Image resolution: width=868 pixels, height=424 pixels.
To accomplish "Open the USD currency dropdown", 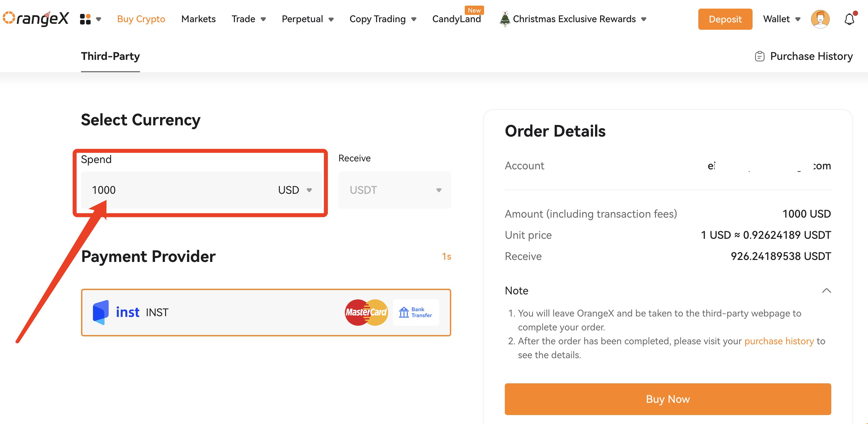I will [x=295, y=190].
